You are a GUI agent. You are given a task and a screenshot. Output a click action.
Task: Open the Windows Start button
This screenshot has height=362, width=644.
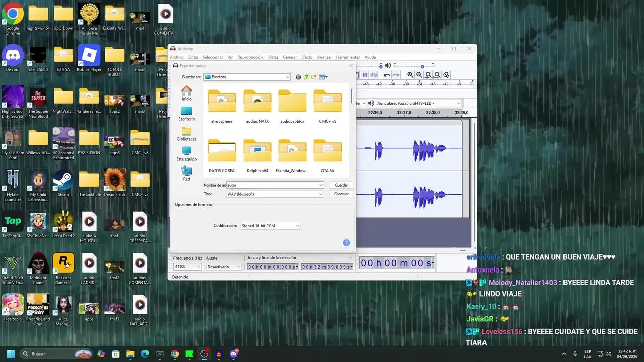pyautogui.click(x=11, y=354)
